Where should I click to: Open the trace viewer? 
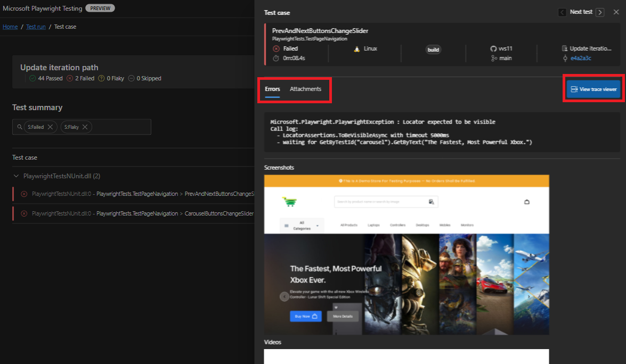[x=593, y=89]
